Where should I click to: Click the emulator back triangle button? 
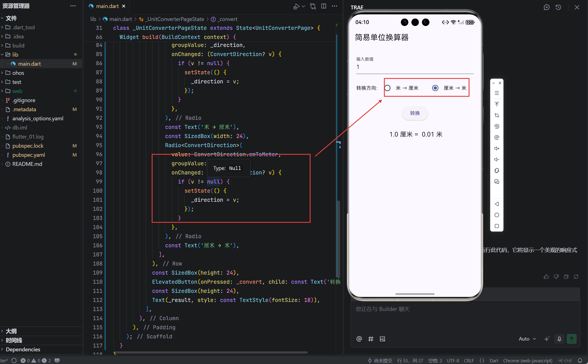point(497,204)
